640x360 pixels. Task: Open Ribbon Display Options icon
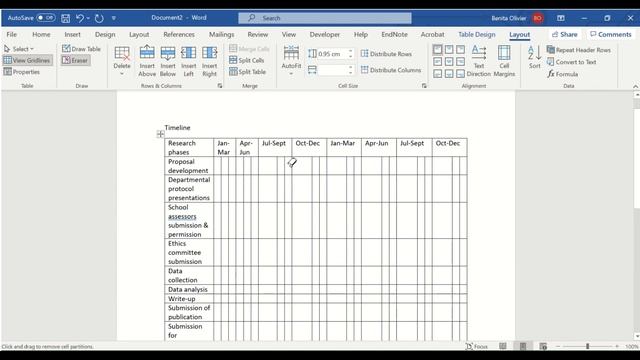(561, 18)
